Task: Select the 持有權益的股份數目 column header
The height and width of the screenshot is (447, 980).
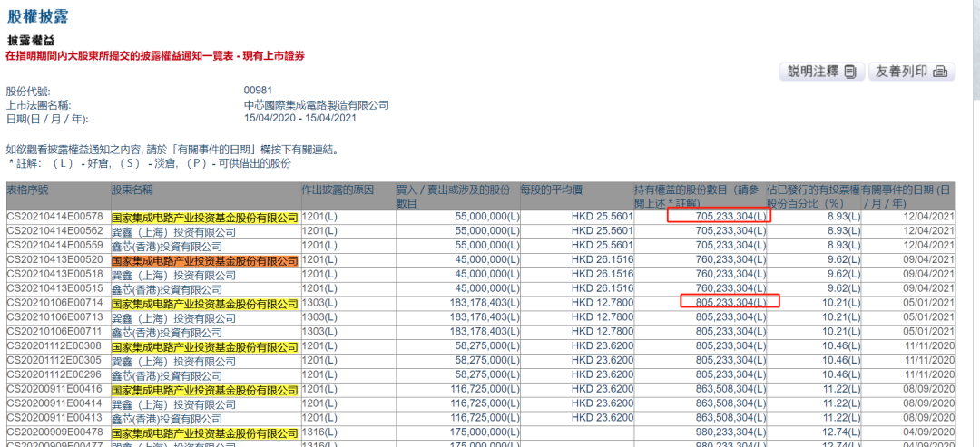Action: click(700, 196)
